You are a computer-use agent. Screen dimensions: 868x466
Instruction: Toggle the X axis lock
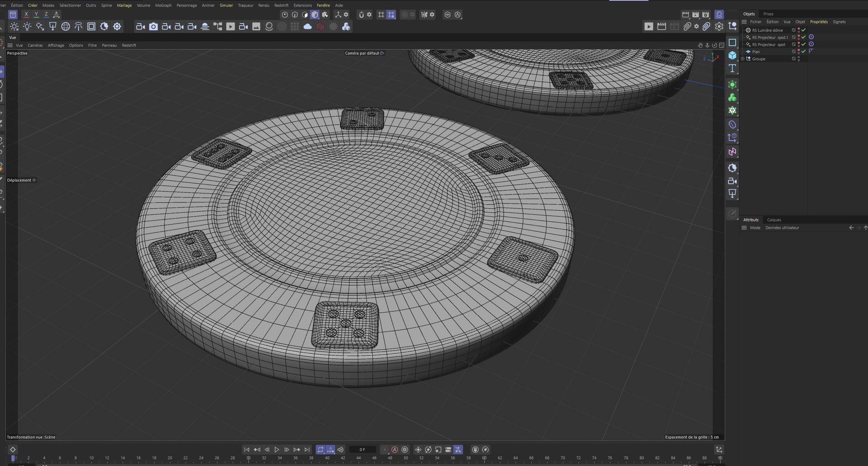pyautogui.click(x=26, y=14)
